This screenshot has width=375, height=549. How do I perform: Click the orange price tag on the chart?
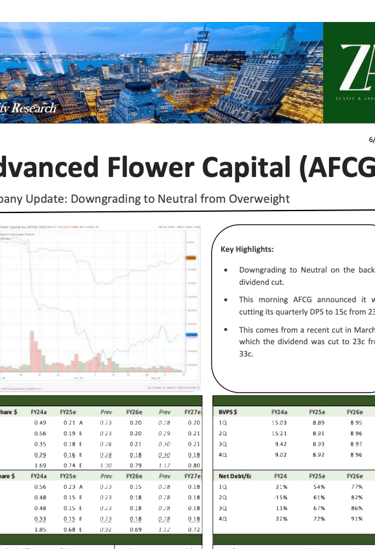[191, 258]
